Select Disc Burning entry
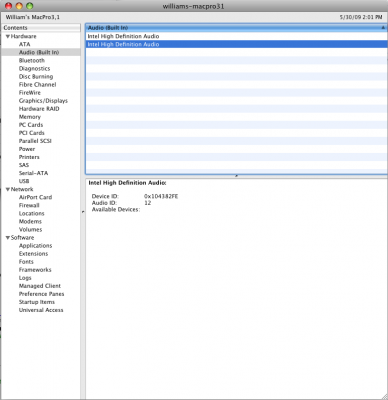This screenshot has height=400, width=388. (x=36, y=77)
